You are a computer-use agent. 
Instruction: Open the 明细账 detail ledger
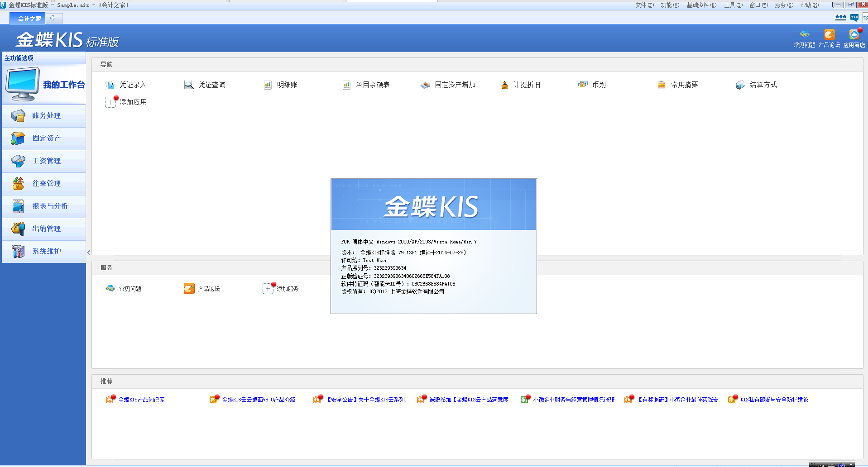(x=268, y=85)
